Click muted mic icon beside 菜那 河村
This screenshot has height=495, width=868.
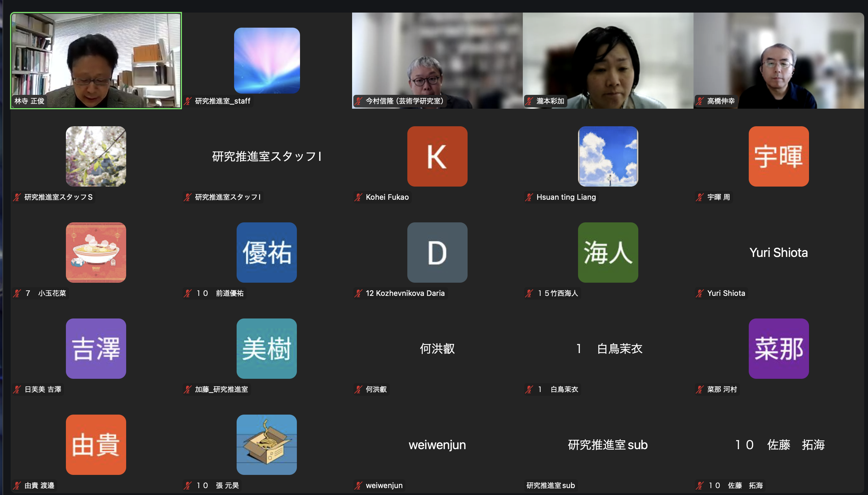(700, 389)
